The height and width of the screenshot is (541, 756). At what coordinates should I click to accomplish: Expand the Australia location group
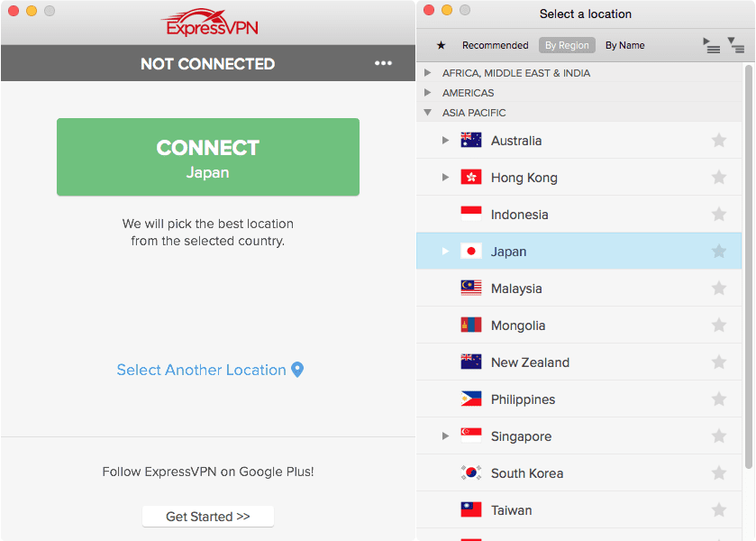[444, 140]
